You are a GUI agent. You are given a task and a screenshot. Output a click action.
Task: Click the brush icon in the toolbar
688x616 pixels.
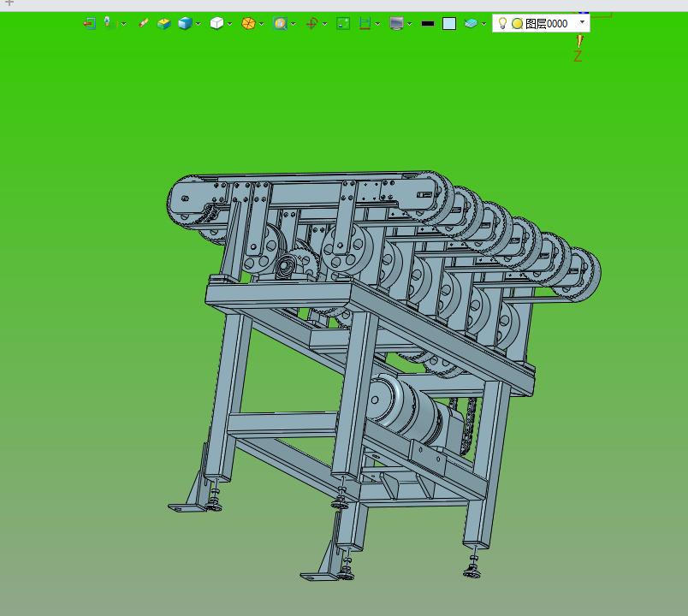[143, 23]
